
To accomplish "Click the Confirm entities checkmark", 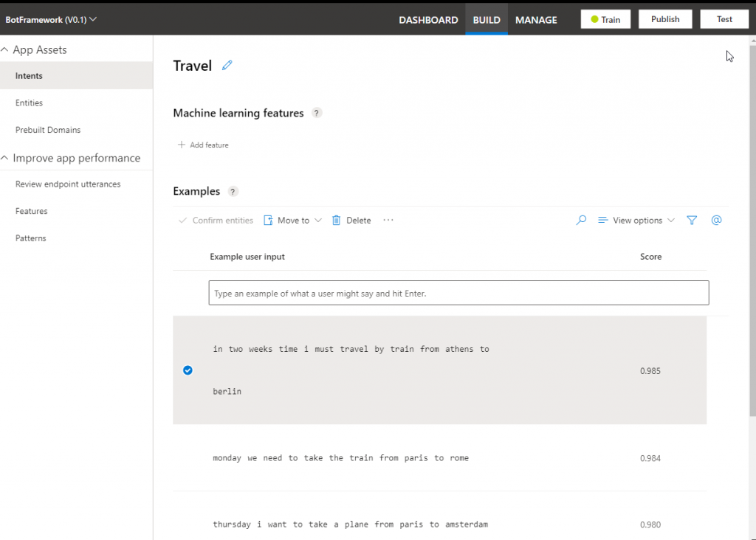I will click(183, 220).
